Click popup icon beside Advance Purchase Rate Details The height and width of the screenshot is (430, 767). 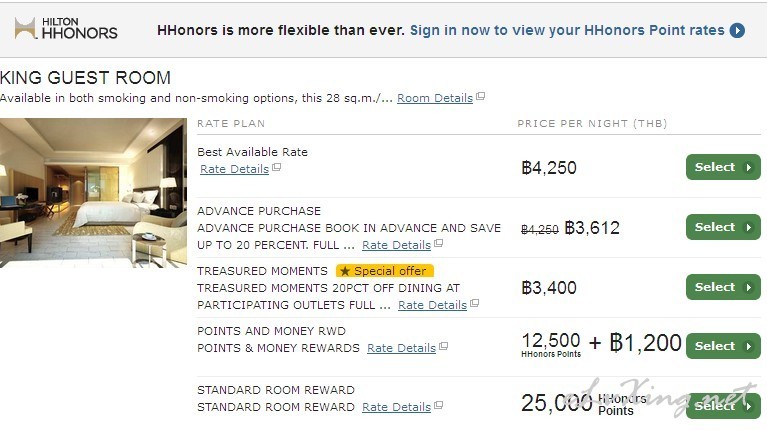coord(438,243)
